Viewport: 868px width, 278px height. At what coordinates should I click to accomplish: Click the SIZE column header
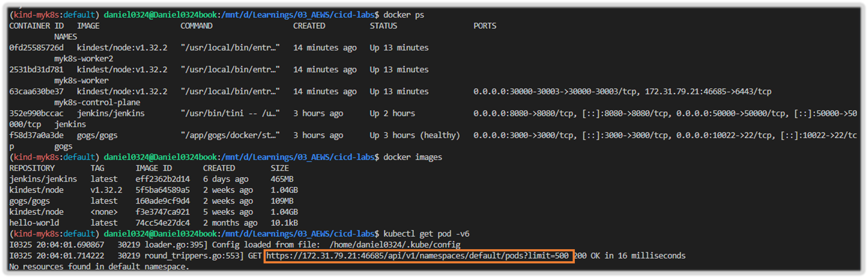[280, 168]
